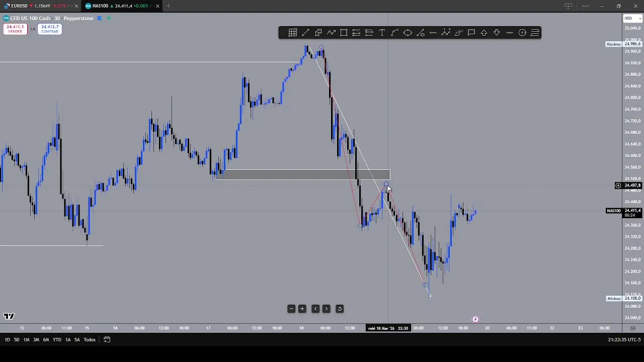Set chart range to Todos

point(90,340)
